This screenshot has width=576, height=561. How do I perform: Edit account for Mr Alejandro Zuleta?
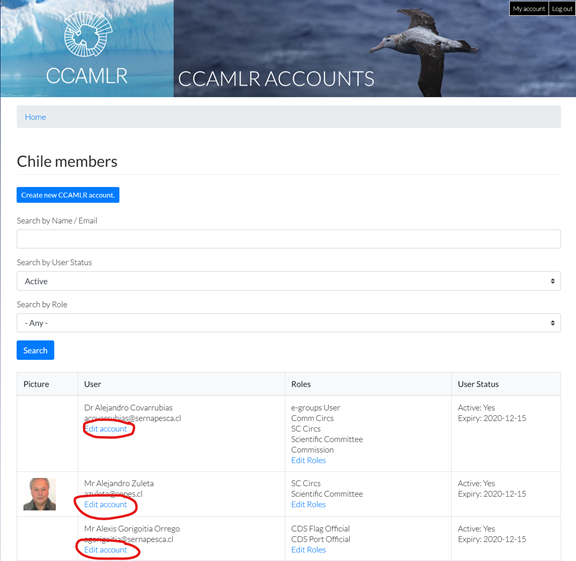coord(106,504)
